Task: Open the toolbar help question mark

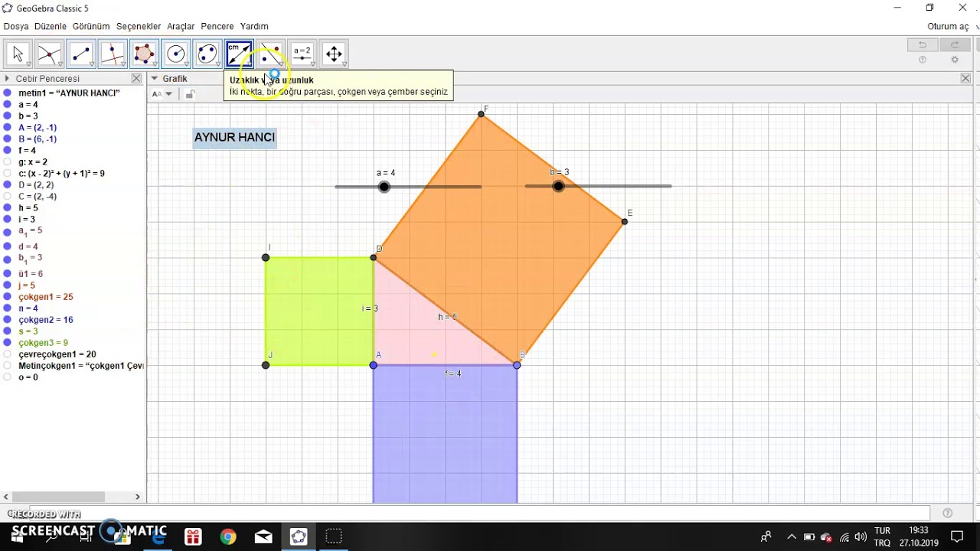Action: coord(923,60)
